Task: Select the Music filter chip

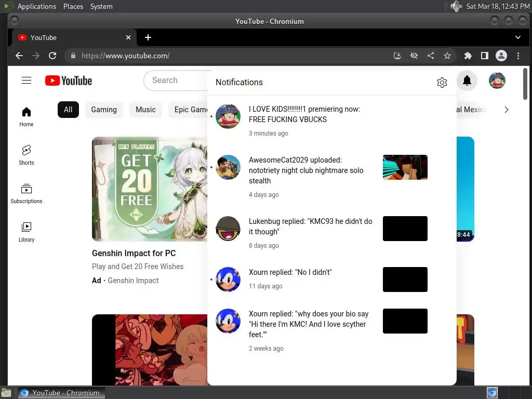Action: pos(145,110)
